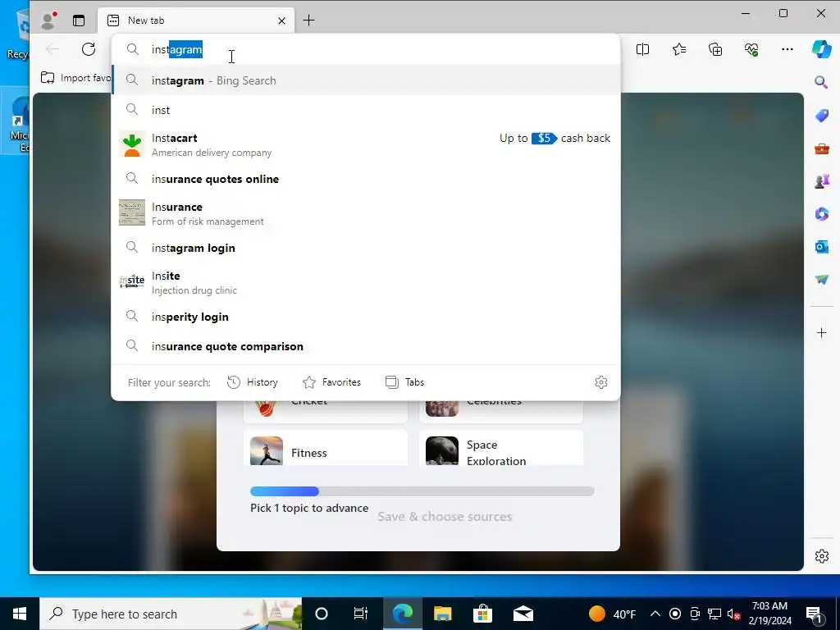Open sidebar Drop paper plane icon
This screenshot has width=840, height=630.
[821, 279]
